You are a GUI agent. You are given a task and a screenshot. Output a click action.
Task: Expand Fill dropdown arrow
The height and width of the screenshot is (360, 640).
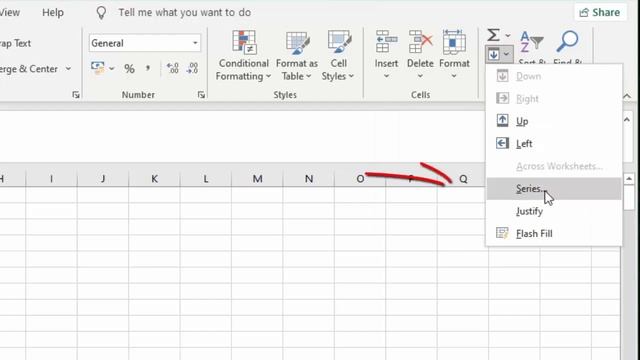pyautogui.click(x=506, y=54)
